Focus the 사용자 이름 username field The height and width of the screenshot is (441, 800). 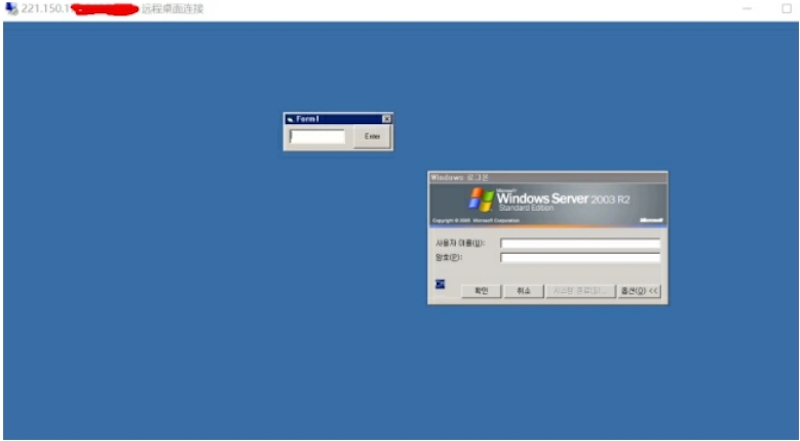[x=580, y=243]
